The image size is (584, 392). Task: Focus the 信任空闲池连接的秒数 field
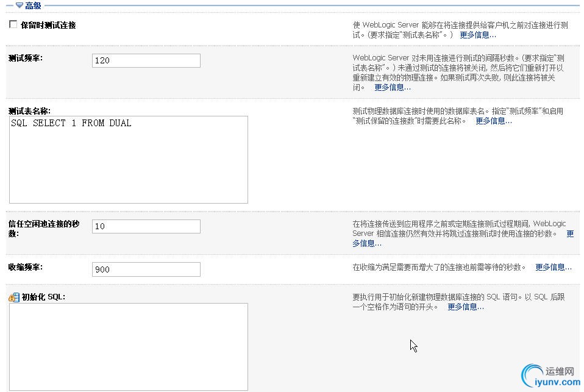(x=146, y=226)
